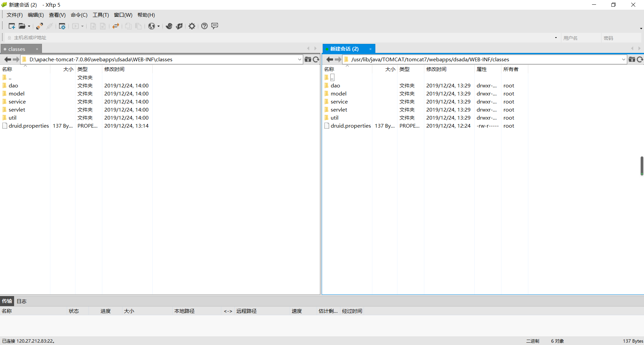Click the local path new folder icon
This screenshot has height=345, width=644.
point(308,60)
